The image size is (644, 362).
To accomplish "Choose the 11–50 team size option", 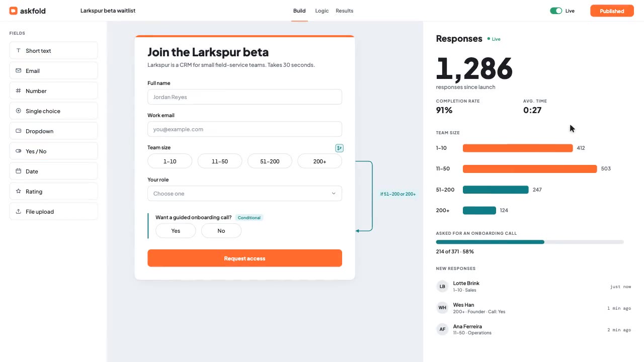I will point(220,161).
